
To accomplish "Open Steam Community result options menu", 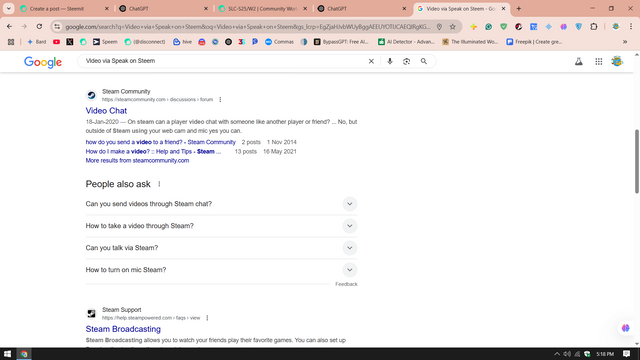I will point(220,100).
